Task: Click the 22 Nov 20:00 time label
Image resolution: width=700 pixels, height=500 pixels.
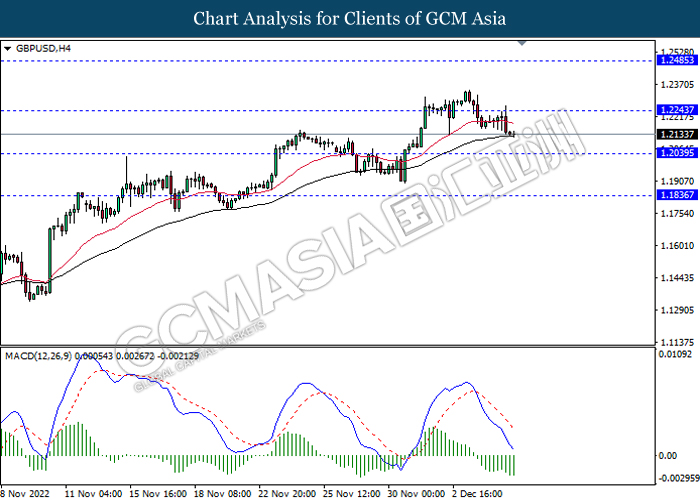Action: coord(288,493)
